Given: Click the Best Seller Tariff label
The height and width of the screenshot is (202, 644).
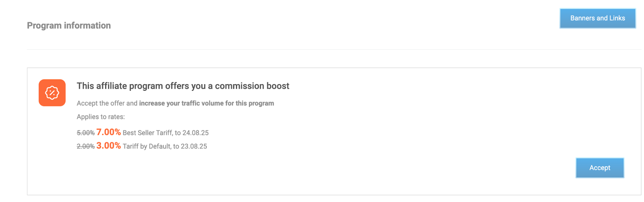Looking at the screenshot, I should (x=147, y=133).
